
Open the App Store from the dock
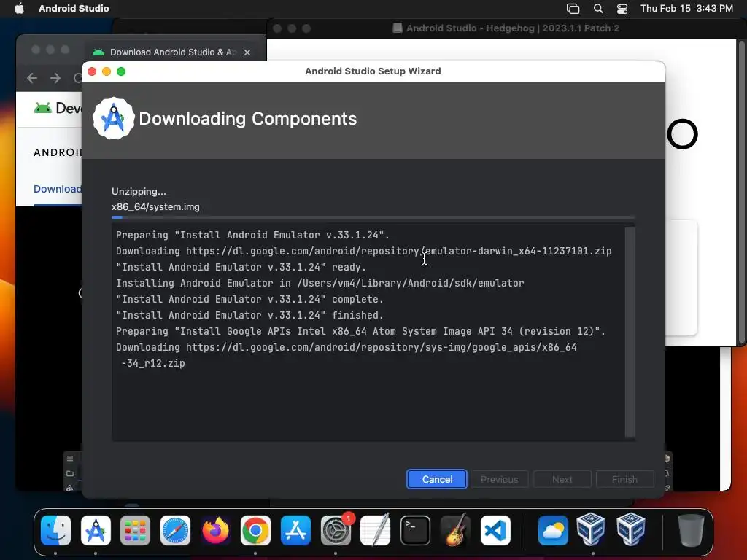click(295, 530)
